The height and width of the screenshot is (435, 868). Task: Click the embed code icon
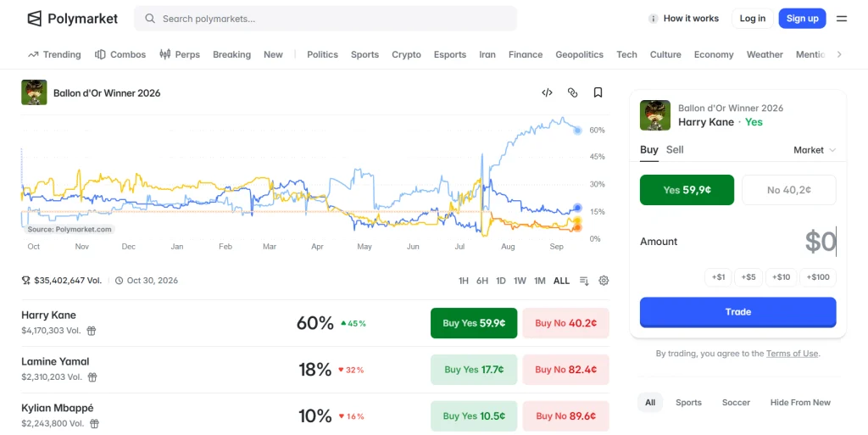547,92
